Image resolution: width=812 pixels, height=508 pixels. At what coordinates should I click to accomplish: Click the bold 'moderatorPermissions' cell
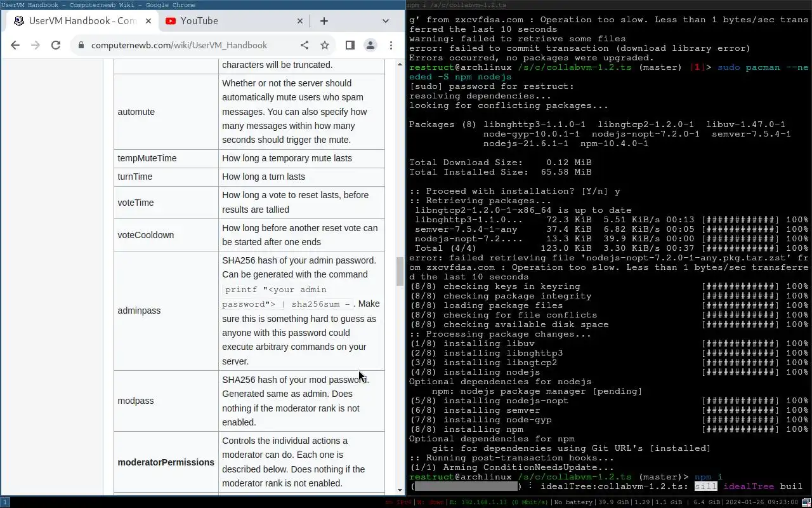(x=166, y=462)
